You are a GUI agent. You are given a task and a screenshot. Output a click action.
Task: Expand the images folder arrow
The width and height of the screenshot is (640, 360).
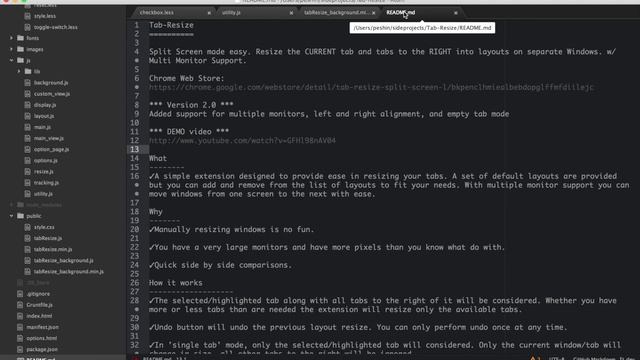coord(11,49)
